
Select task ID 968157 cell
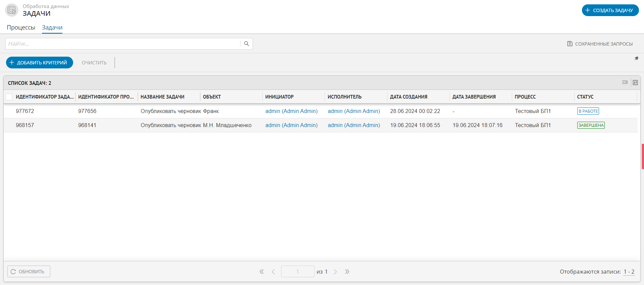pos(25,125)
